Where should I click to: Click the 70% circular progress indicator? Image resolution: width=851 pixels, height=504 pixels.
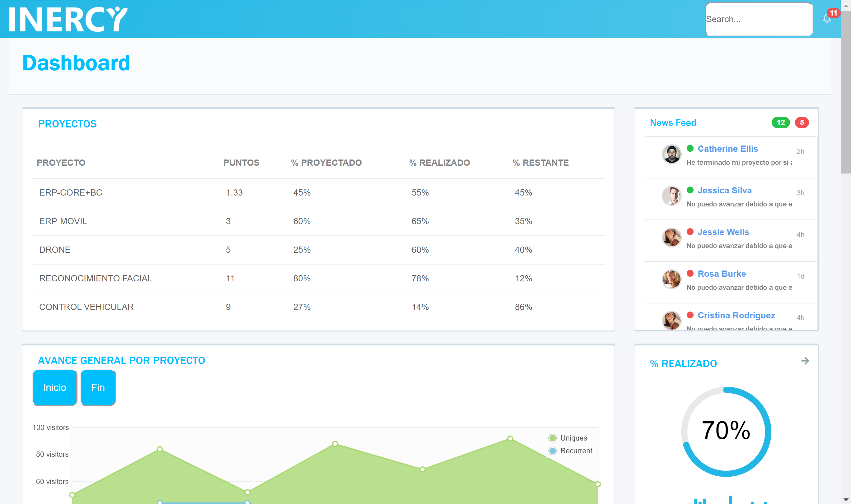726,431
